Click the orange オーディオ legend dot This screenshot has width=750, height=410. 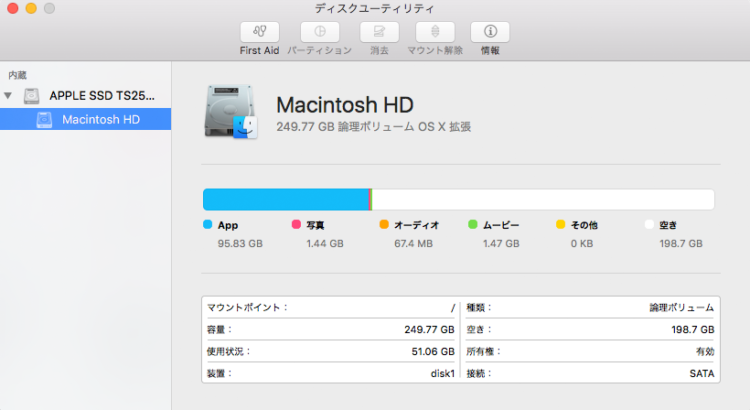pyautogui.click(x=384, y=224)
